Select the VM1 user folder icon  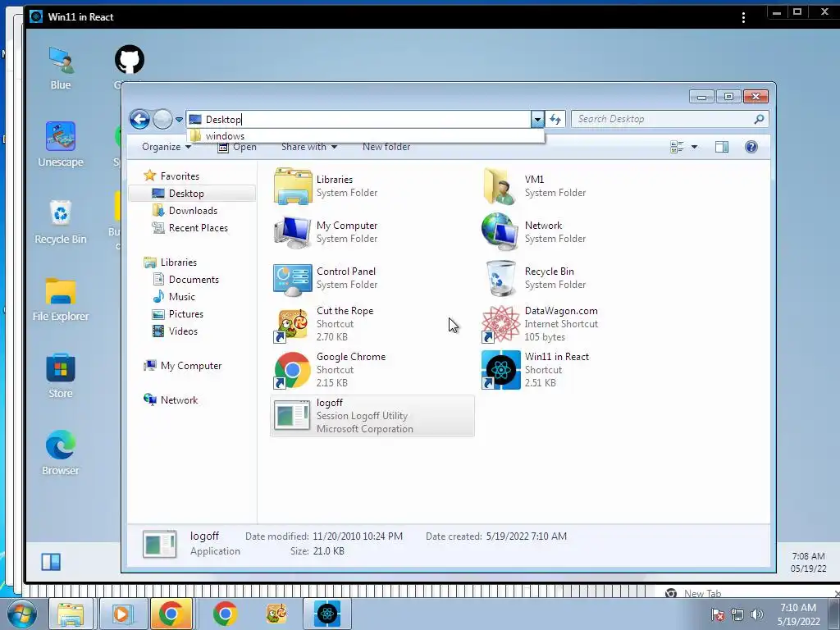pyautogui.click(x=500, y=186)
